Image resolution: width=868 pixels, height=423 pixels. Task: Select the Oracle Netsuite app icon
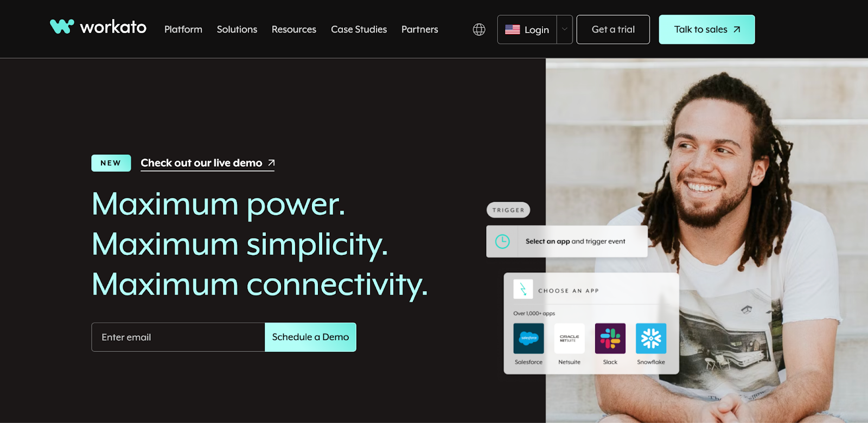[570, 338]
